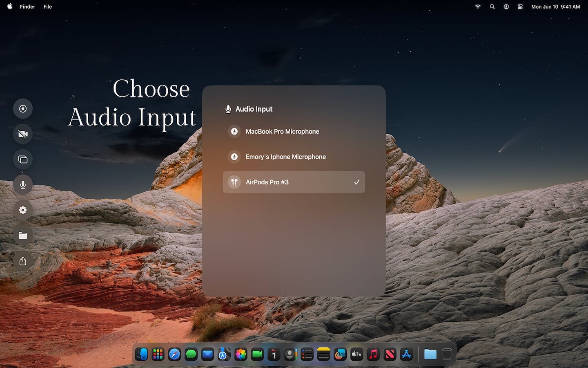
Task: Open Safari from the dock
Action: click(x=174, y=354)
